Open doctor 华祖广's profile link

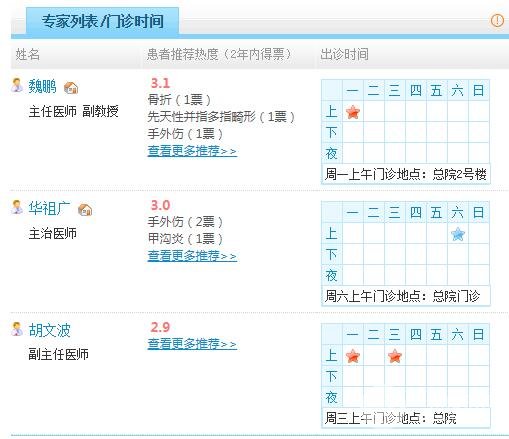[49, 209]
